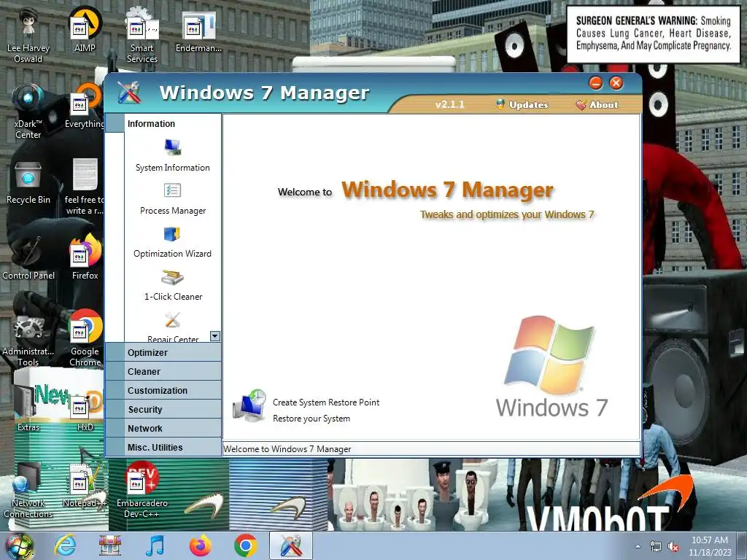Click 'Welcome to Windows 7 Manager' status text
The width and height of the screenshot is (747, 560).
coord(287,449)
